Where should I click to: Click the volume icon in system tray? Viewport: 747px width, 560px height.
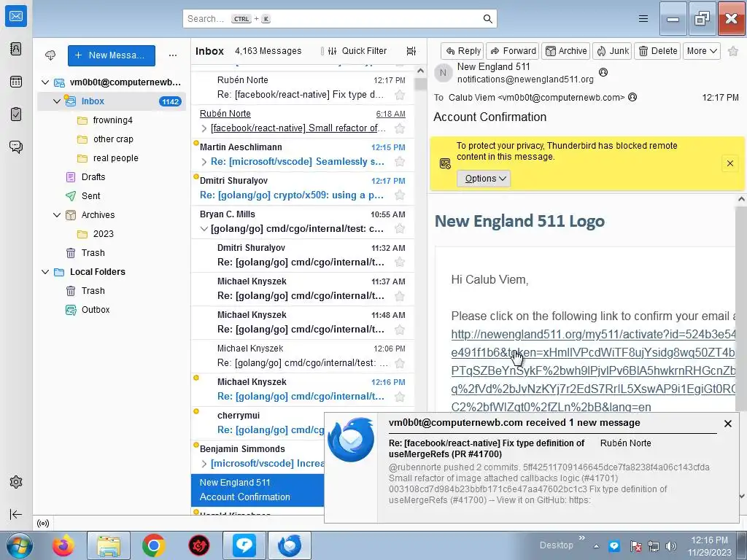point(671,546)
